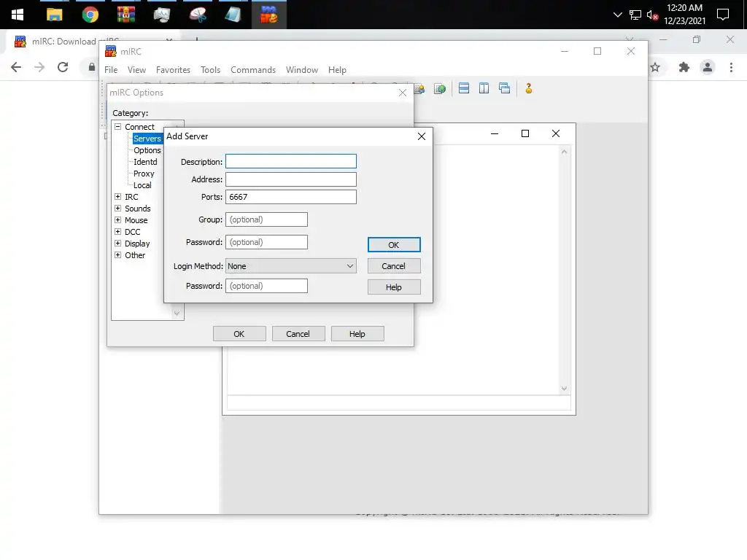Click the mIRC taskbar icon
The height and width of the screenshot is (560, 747).
[268, 15]
